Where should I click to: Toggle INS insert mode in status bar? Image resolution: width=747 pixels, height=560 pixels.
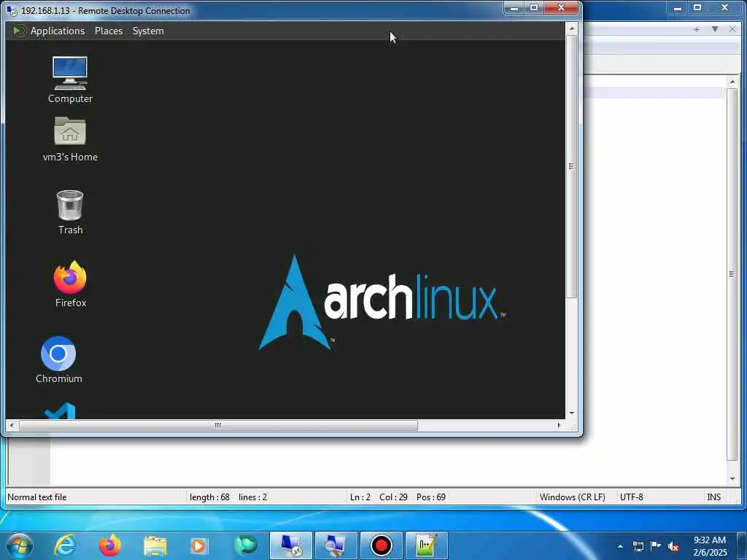713,497
